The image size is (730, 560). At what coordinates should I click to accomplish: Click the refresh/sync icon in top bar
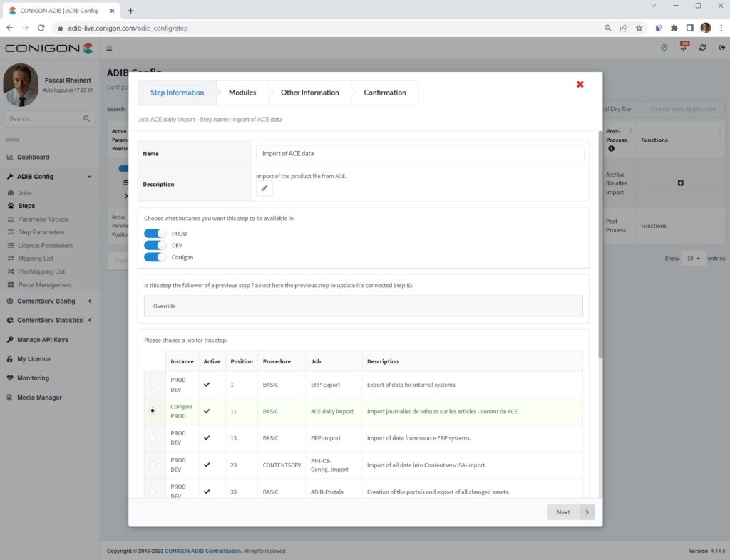(x=702, y=46)
